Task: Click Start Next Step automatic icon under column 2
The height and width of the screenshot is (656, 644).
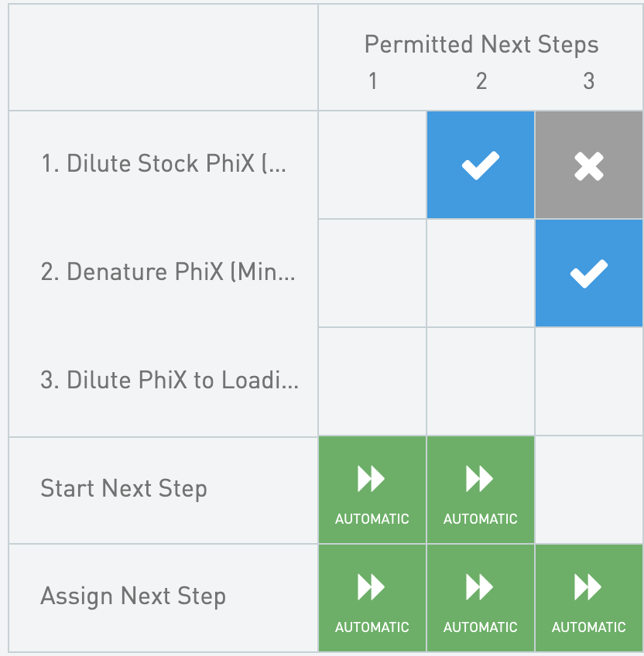Action: [480, 490]
